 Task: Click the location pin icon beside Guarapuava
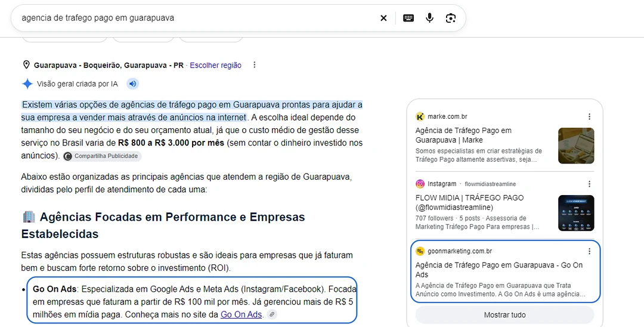coord(26,65)
